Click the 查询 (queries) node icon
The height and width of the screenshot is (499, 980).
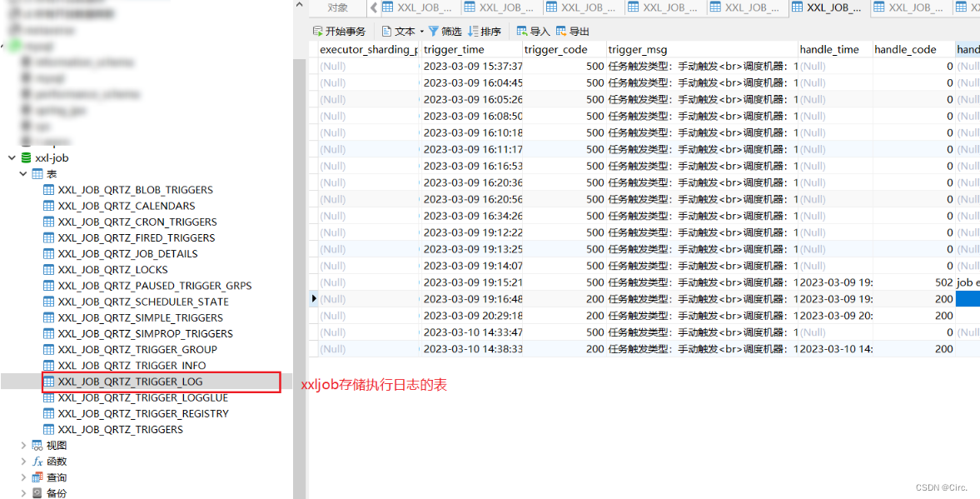click(37, 477)
